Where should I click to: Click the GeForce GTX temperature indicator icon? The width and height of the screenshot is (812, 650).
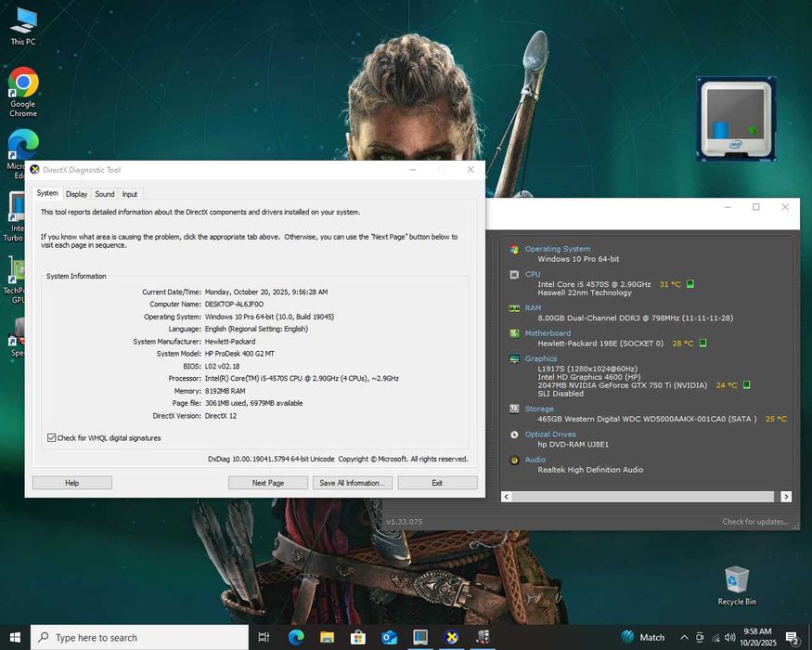coord(746,385)
